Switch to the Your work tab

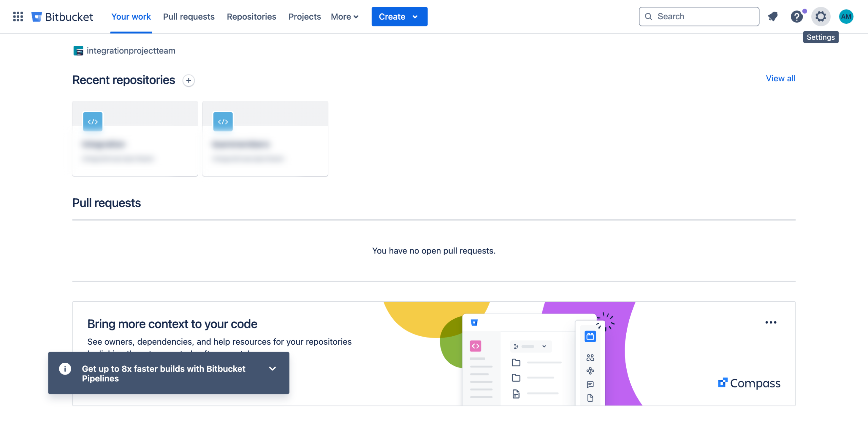tap(131, 17)
